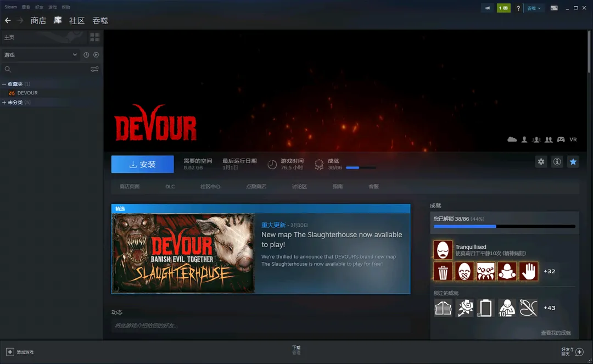Click the announcements megaphone icon
The image size is (593, 364).
point(488,8)
